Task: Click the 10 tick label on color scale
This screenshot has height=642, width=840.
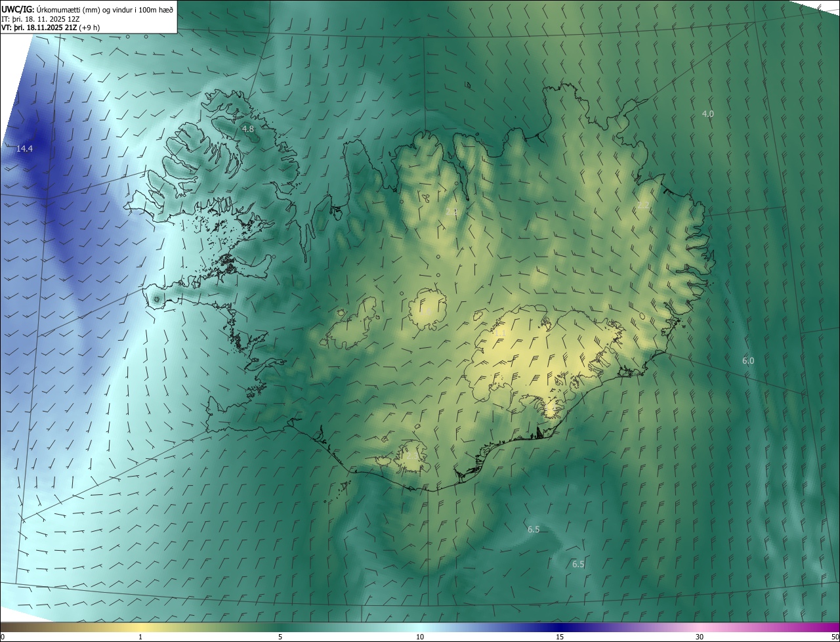Action: point(420,637)
